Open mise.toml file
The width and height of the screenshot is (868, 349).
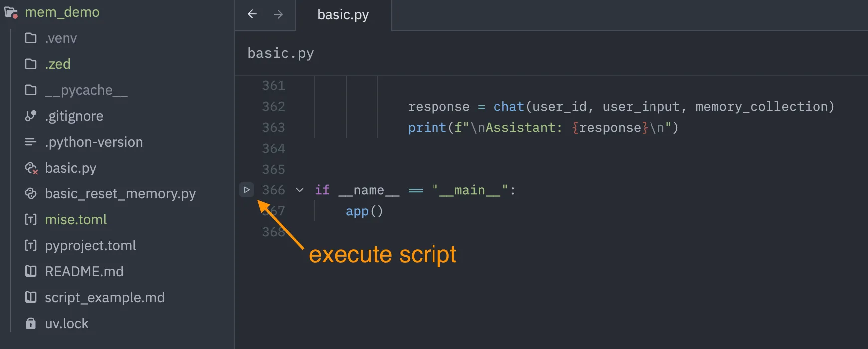[x=76, y=220]
